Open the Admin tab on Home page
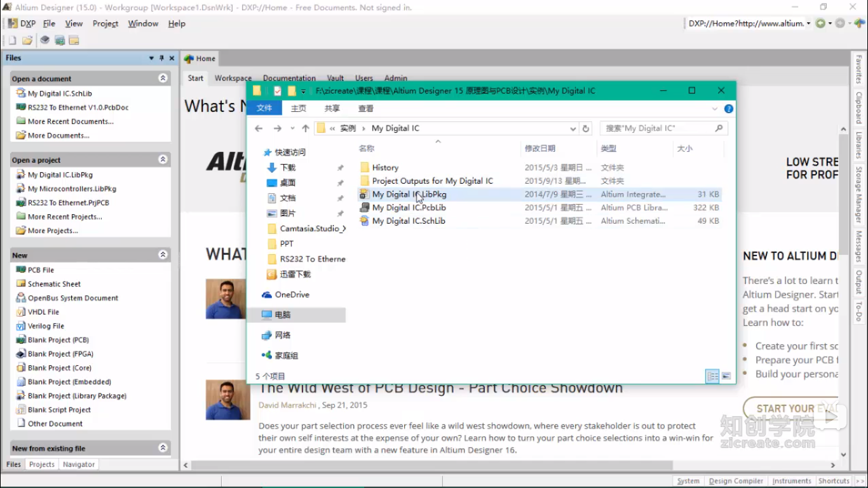This screenshot has height=488, width=868. [x=396, y=78]
